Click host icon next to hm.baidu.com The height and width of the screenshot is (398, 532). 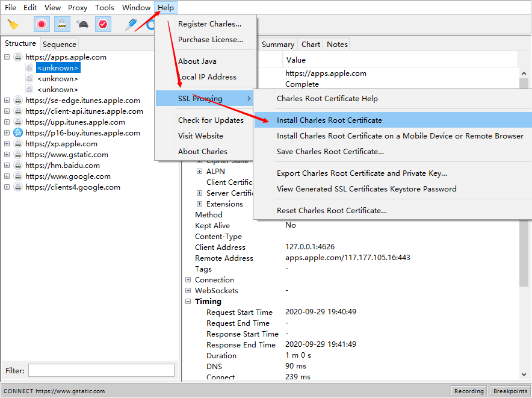tap(18, 166)
